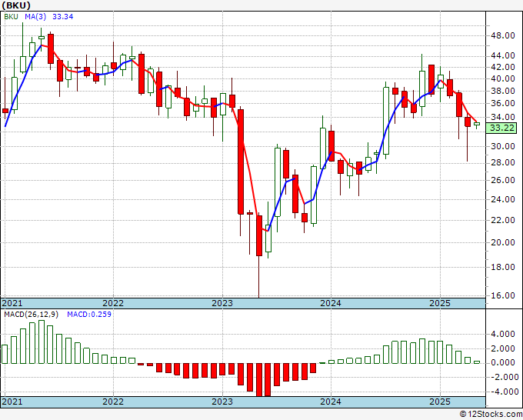This screenshot has height=420, width=523.
Task: Click the 18.00 price axis label
Action: point(503,267)
